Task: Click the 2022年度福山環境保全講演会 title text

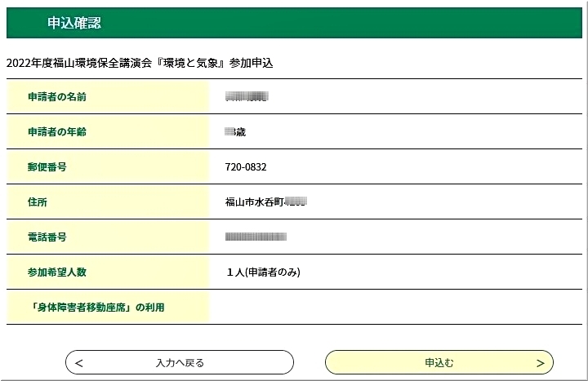Action: pyautogui.click(x=139, y=62)
